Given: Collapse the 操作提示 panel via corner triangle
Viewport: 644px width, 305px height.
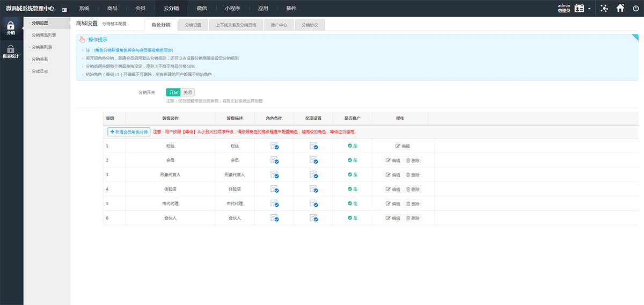Looking at the screenshot, I should [x=635, y=38].
